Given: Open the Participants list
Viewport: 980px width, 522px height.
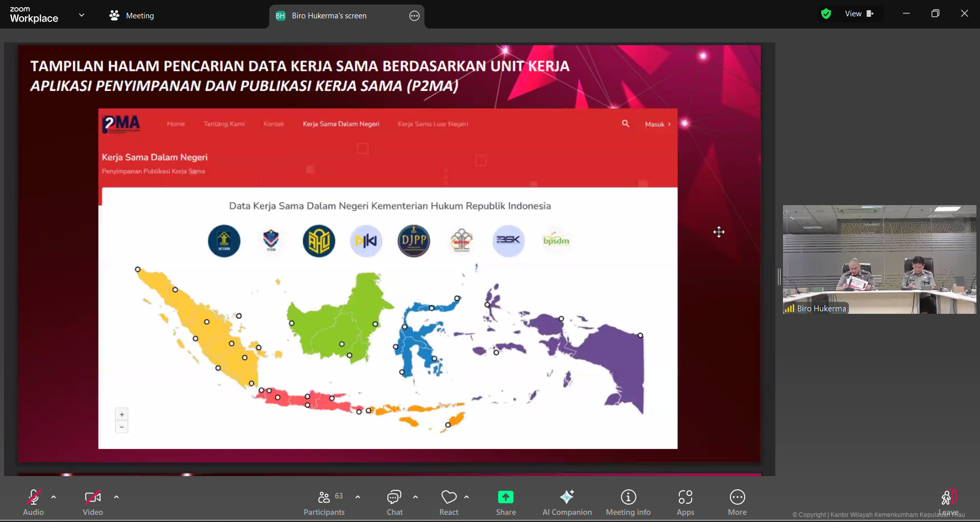Looking at the screenshot, I should pos(324,503).
